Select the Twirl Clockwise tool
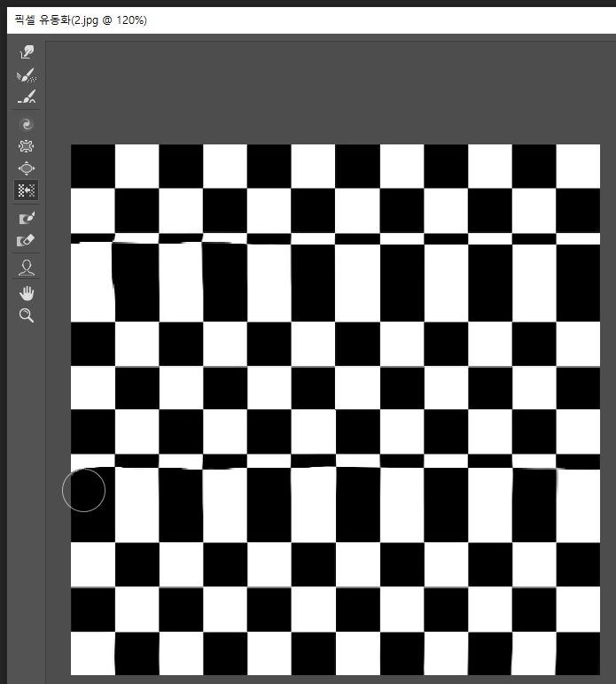The height and width of the screenshot is (684, 616). pos(27,124)
